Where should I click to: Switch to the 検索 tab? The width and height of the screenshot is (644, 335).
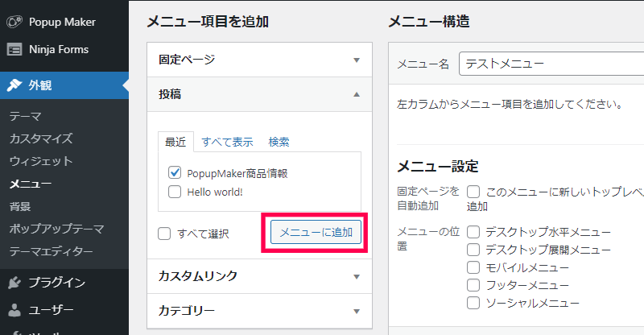279,142
